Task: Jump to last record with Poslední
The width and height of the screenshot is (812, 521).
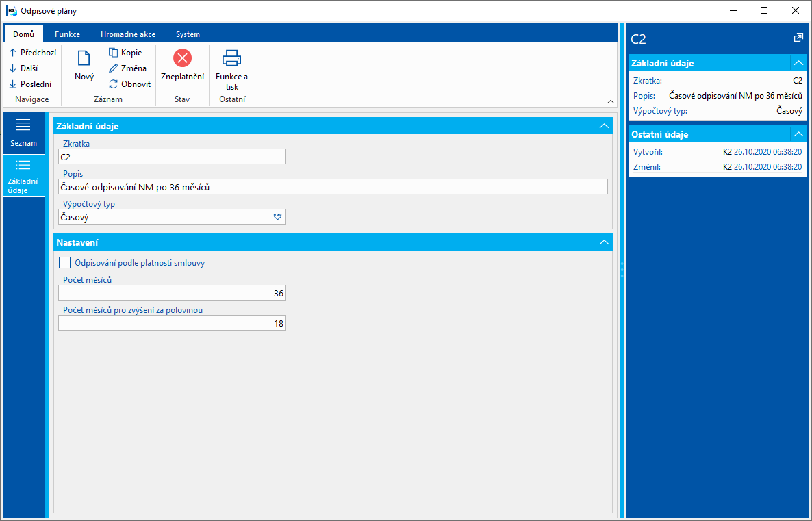Action: pyautogui.click(x=31, y=84)
